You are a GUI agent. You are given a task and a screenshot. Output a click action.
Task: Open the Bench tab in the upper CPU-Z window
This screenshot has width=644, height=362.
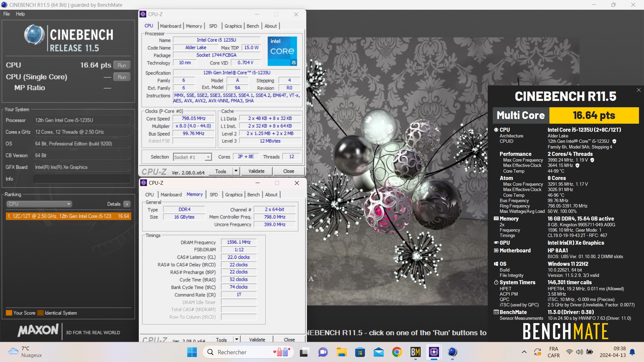coord(253,26)
